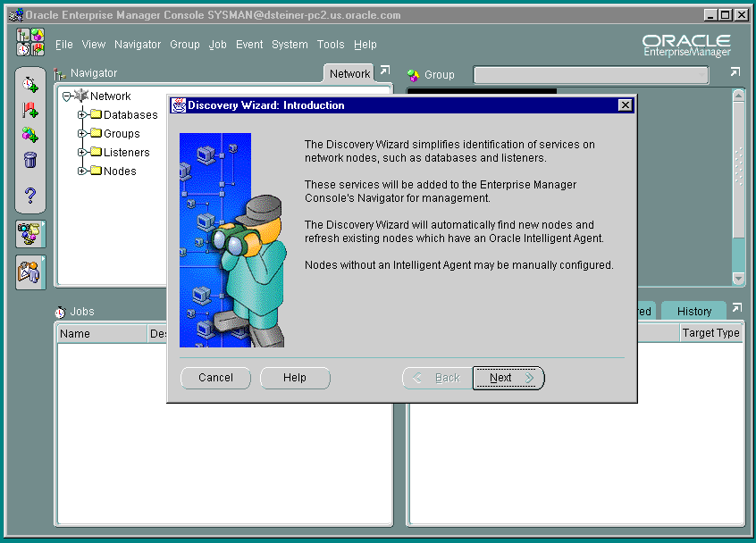Click Cancel in Discovery Wizard
The width and height of the screenshot is (756, 543).
coord(215,378)
